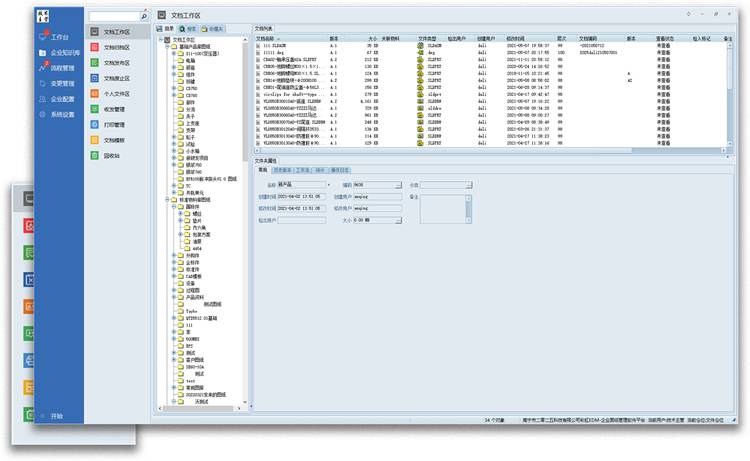The image size is (750, 461).
Task: Select the 常规 properties tab
Action: [263, 170]
